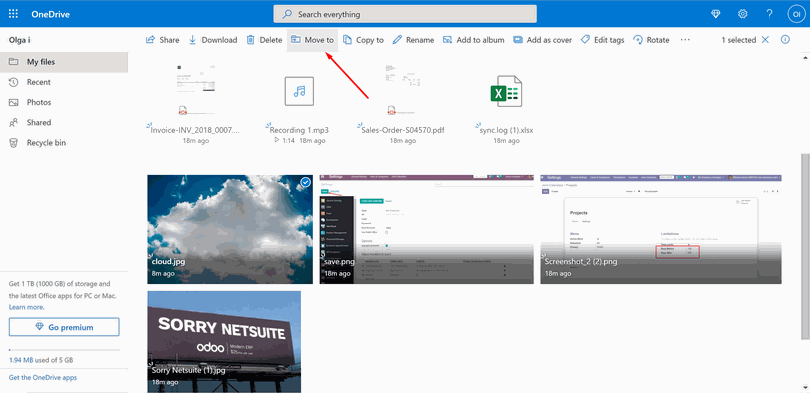
Task: Open the Recording 1.mp3 music icon
Action: pos(299,91)
